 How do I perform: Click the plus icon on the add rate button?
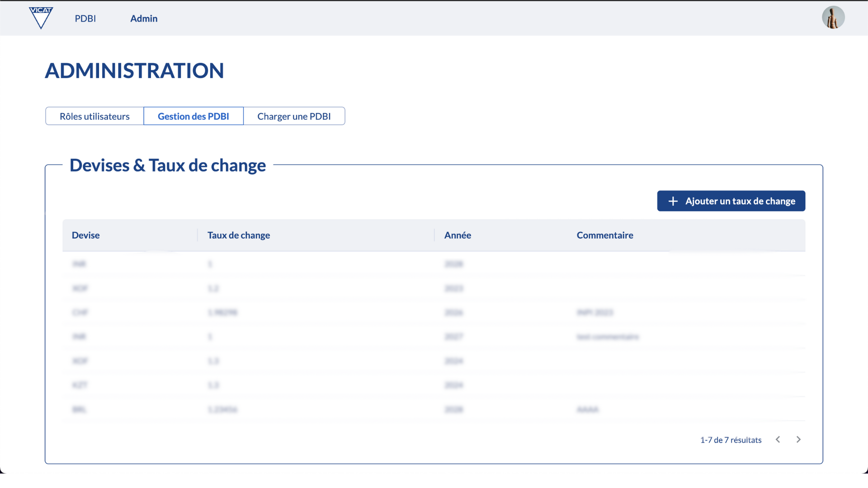(x=673, y=201)
